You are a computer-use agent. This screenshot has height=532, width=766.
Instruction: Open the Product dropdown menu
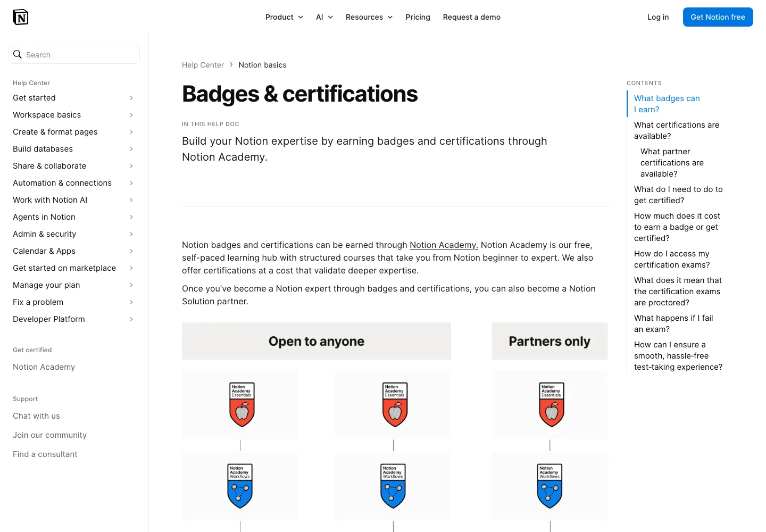tap(284, 17)
